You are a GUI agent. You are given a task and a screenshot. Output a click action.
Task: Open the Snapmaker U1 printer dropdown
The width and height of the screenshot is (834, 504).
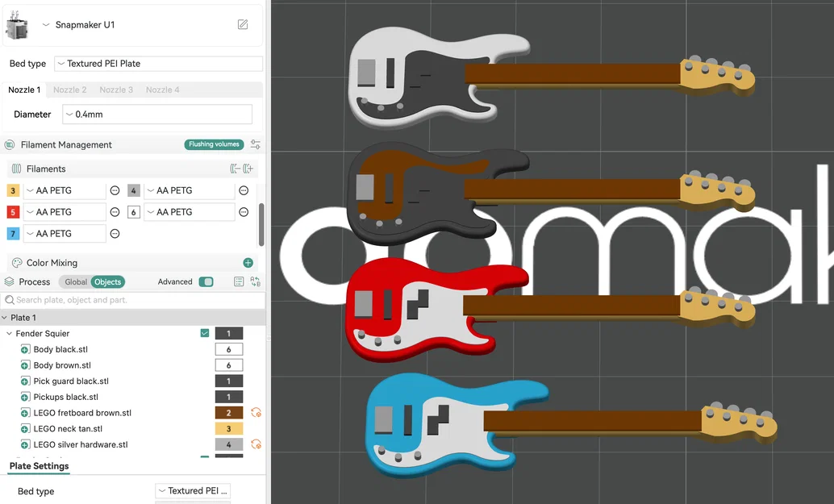[x=46, y=24]
